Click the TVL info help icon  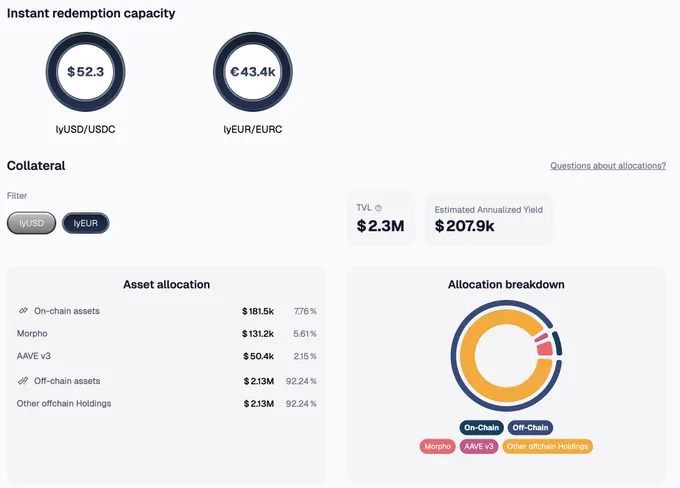point(378,208)
